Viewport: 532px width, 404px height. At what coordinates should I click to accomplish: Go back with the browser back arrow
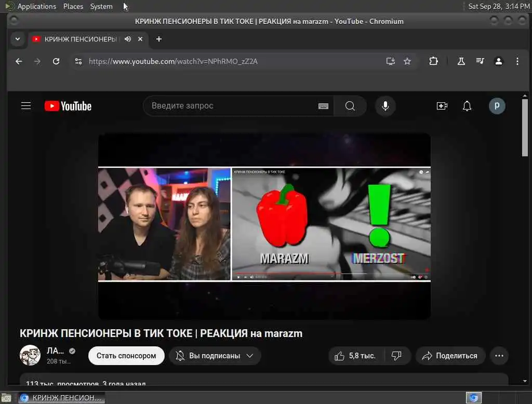click(x=19, y=61)
